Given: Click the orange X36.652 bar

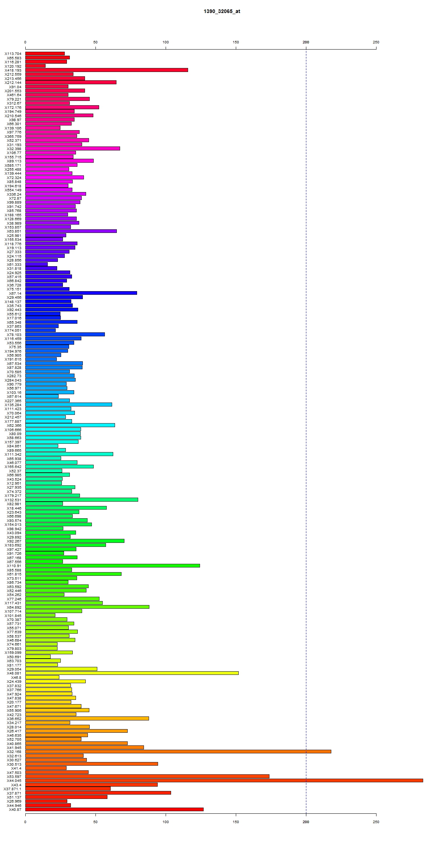Looking at the screenshot, I should point(87,718).
